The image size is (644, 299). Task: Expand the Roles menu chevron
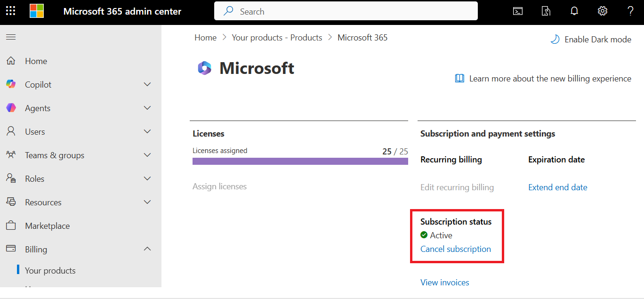click(x=147, y=178)
